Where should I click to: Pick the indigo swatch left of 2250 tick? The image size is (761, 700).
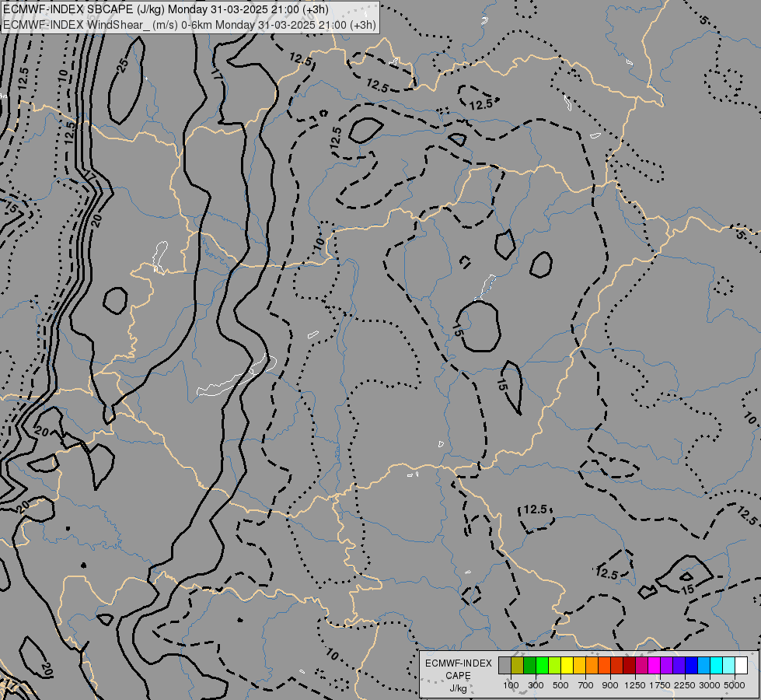[679, 666]
